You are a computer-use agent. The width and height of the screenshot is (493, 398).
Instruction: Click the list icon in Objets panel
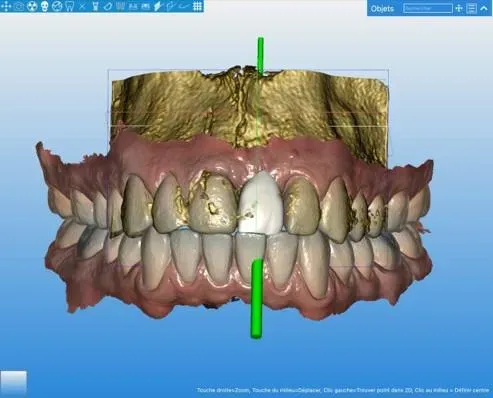pos(471,8)
